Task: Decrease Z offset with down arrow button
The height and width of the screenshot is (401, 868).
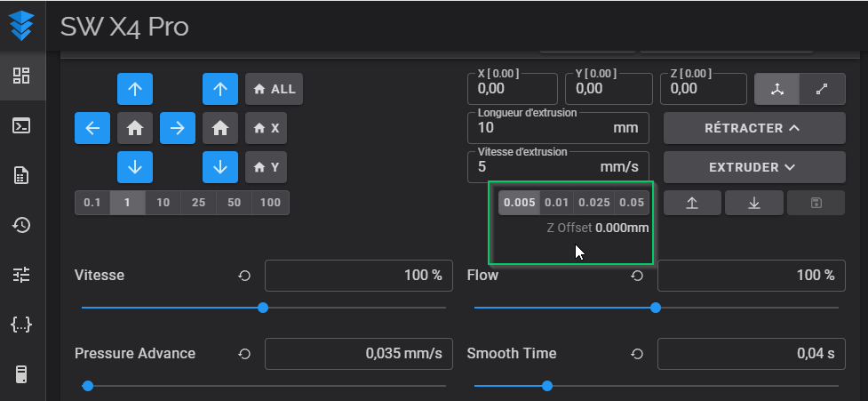Action: point(754,203)
